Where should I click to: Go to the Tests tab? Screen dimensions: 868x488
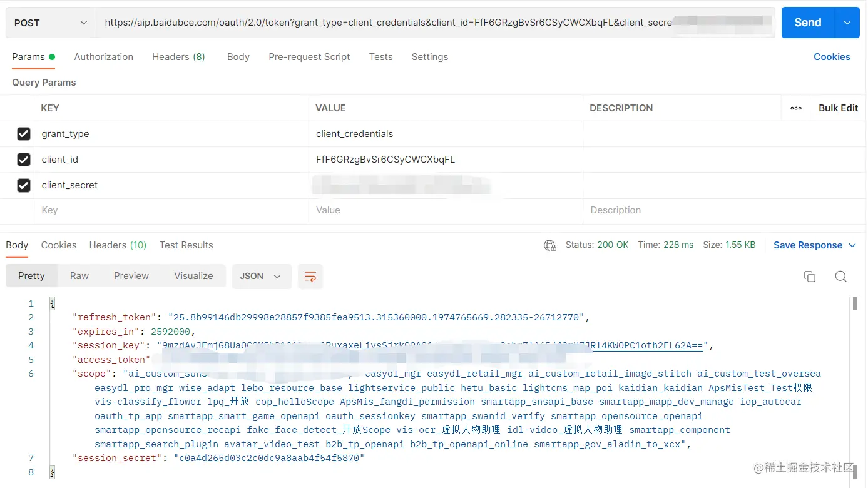pos(380,57)
